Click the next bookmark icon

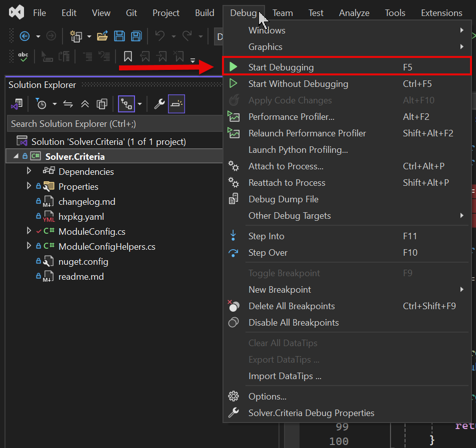point(162,56)
